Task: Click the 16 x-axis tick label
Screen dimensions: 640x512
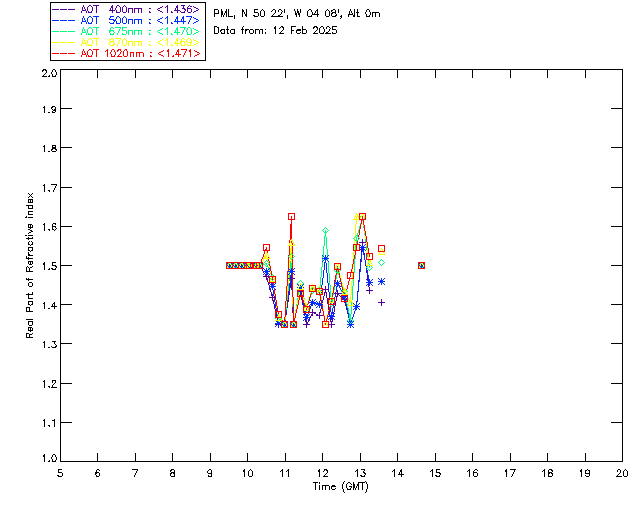Action: point(472,473)
